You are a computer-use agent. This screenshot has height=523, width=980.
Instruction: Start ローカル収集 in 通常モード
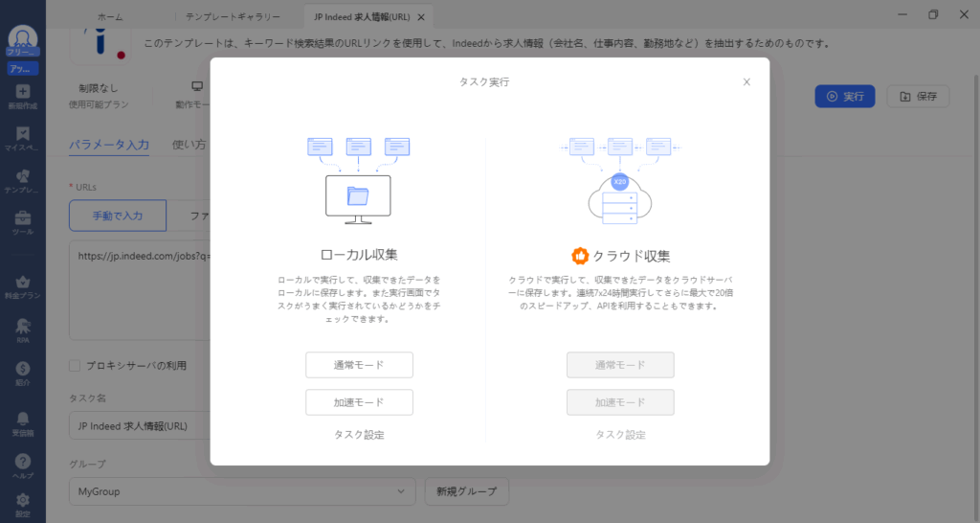click(x=360, y=365)
